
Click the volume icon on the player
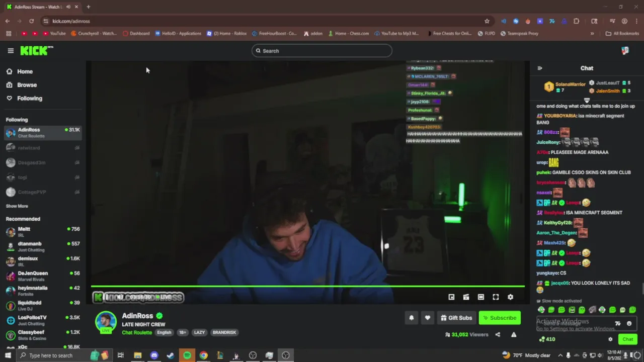pyautogui.click(x=120, y=297)
